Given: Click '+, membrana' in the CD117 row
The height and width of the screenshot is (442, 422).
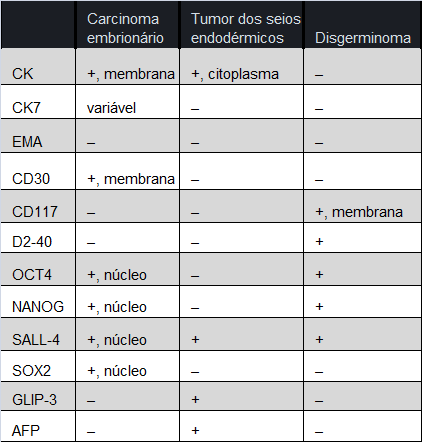Looking at the screenshot, I should tap(359, 212).
